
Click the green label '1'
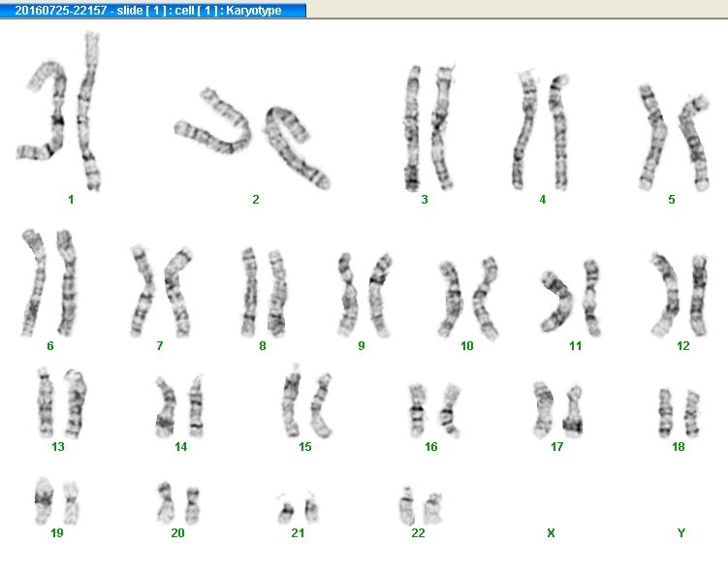(x=71, y=200)
